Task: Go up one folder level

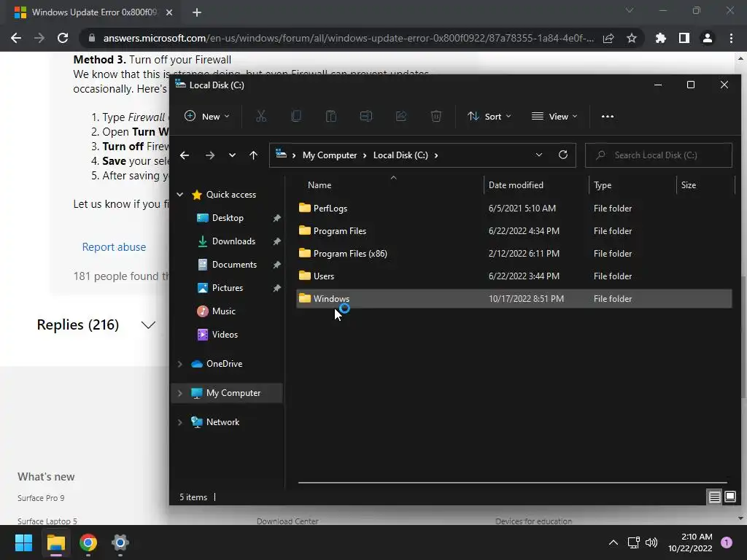Action: click(x=253, y=155)
